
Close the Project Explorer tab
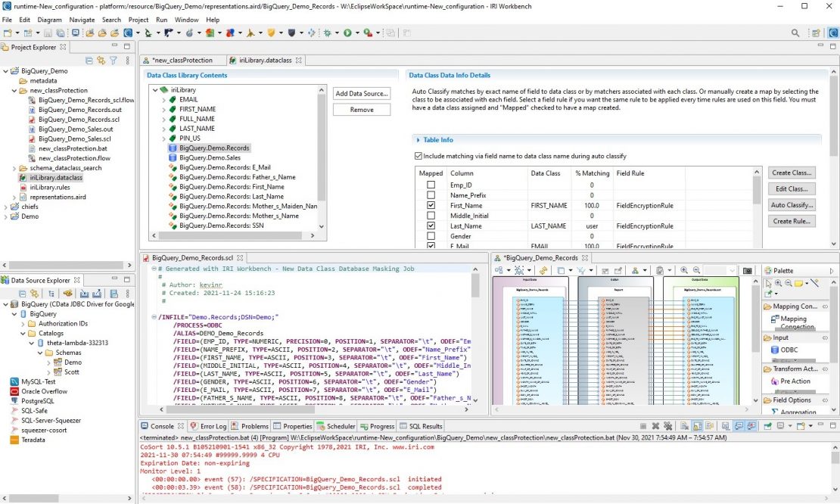63,47
